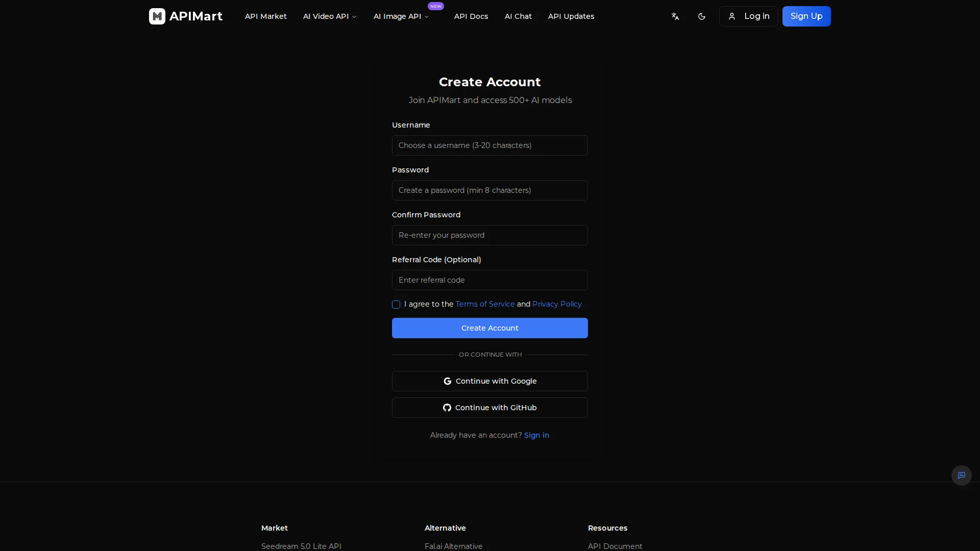The width and height of the screenshot is (980, 551).
Task: Open the language translation switcher
Action: pos(675,16)
